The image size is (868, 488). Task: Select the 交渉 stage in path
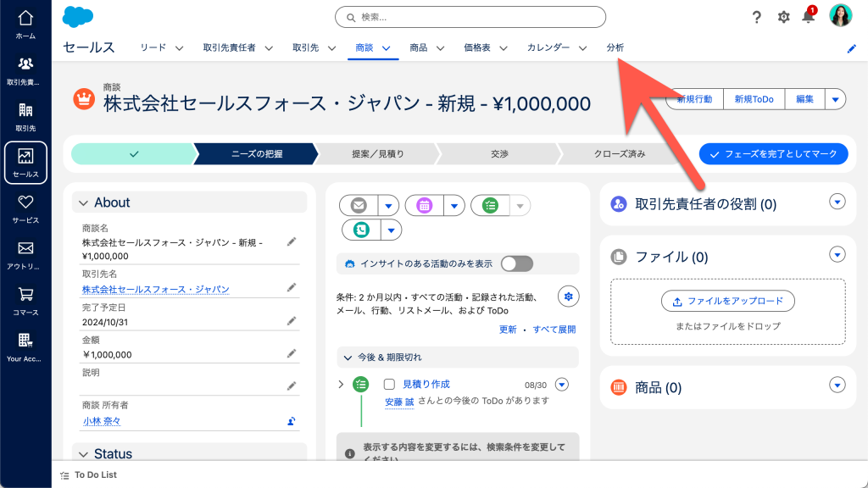click(x=499, y=154)
